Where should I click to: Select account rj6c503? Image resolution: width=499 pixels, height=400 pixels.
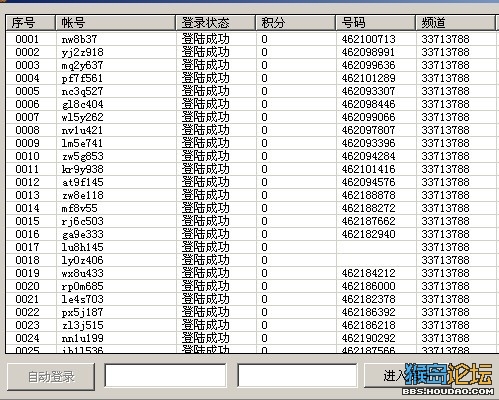82,221
